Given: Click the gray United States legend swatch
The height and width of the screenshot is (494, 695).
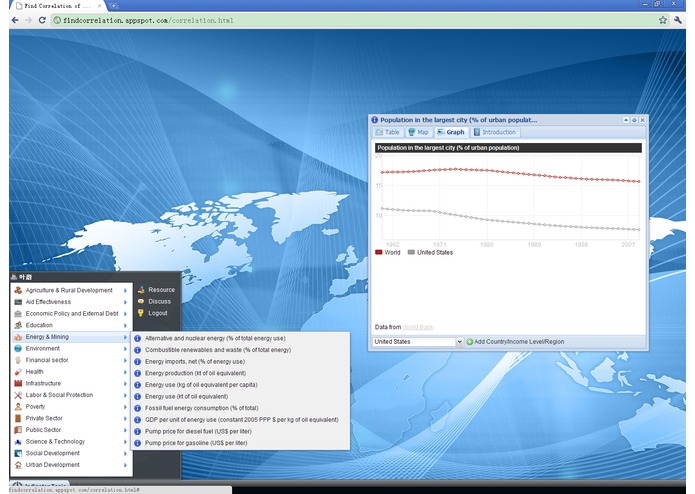Looking at the screenshot, I should (411, 253).
